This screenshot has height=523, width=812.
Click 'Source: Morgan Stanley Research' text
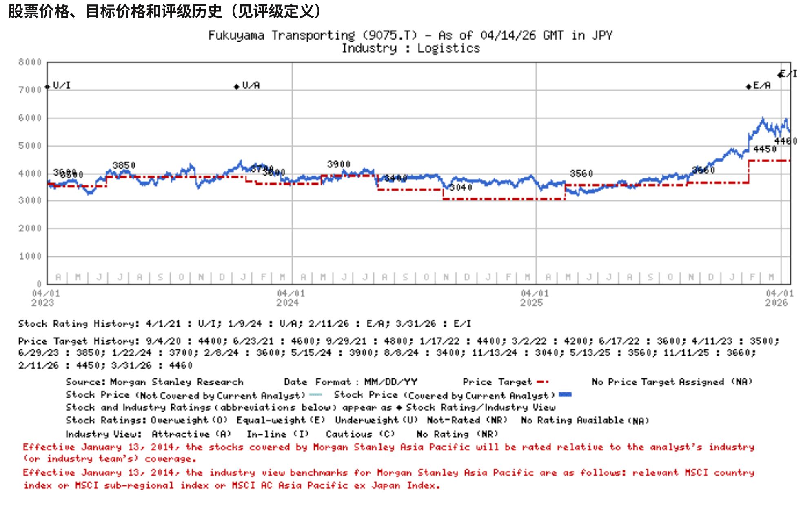pos(155,382)
